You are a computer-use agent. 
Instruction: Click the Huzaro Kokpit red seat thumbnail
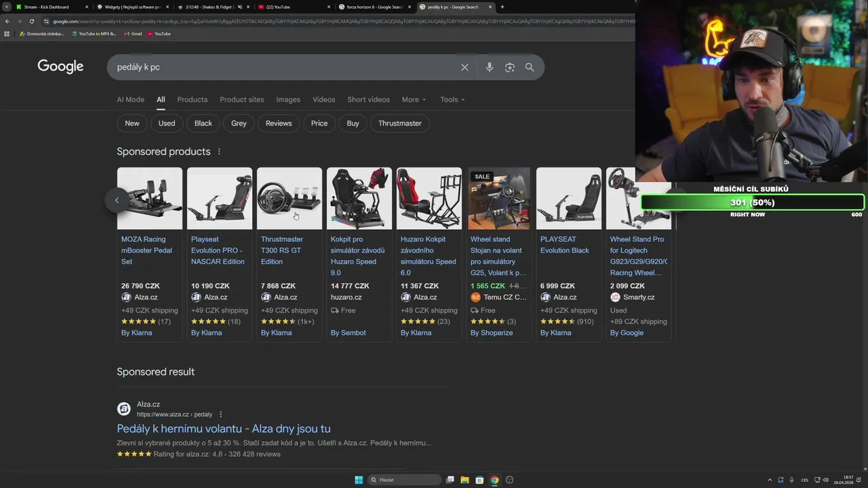coord(429,199)
